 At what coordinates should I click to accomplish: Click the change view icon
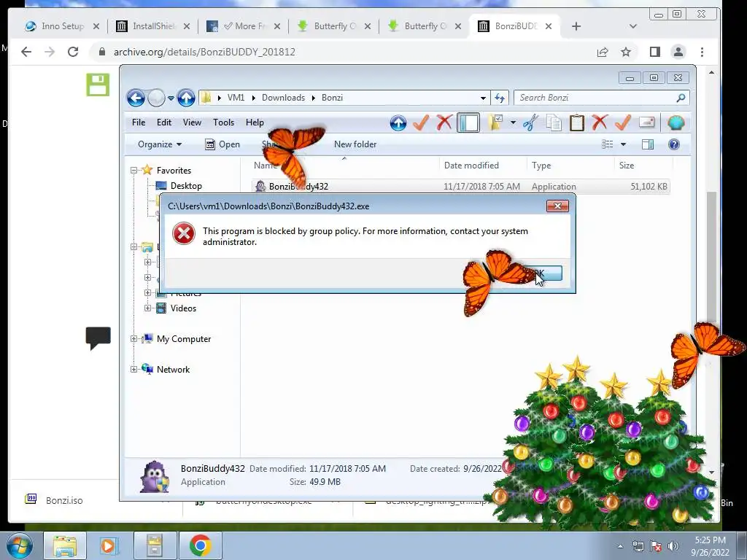click(x=607, y=144)
